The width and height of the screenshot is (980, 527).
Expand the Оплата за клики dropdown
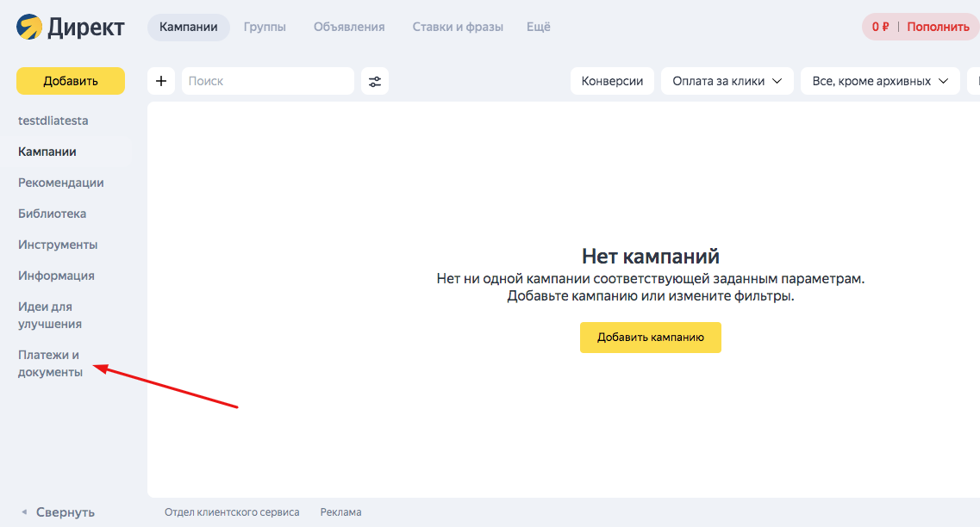[x=727, y=81]
